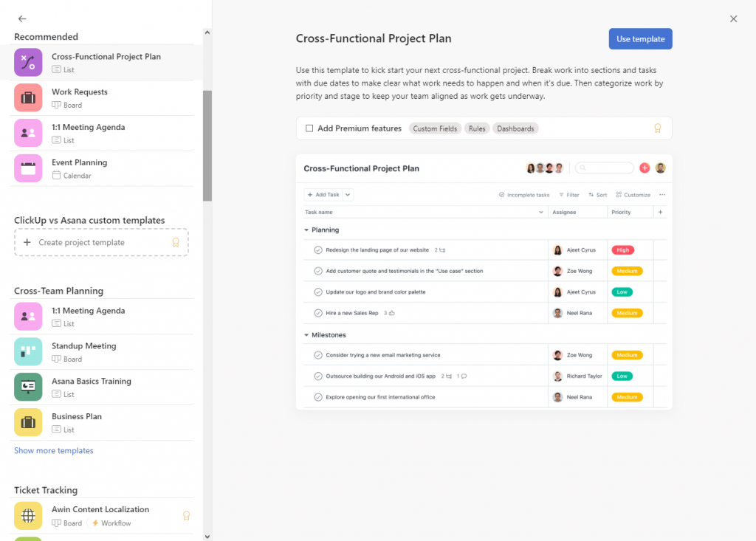Click the red plus button in preview header
The image size is (756, 541).
[x=645, y=168]
